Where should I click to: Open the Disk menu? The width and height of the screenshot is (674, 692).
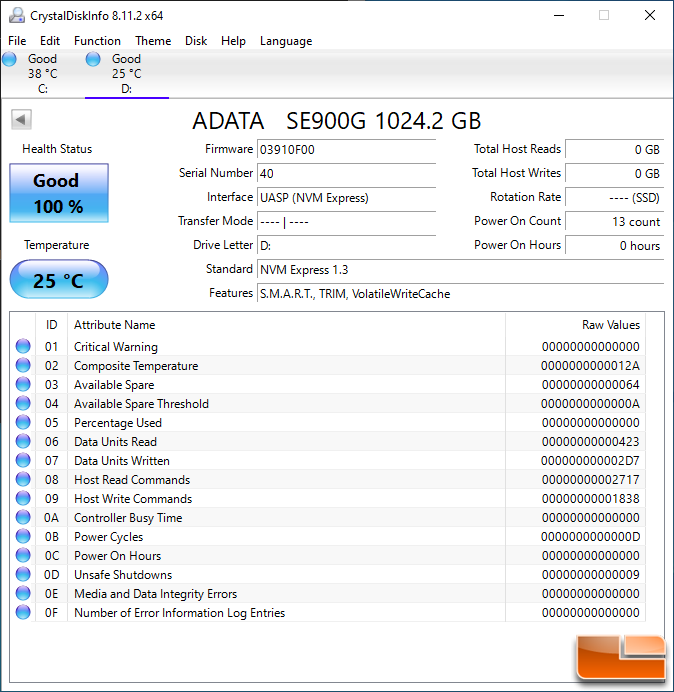point(196,41)
